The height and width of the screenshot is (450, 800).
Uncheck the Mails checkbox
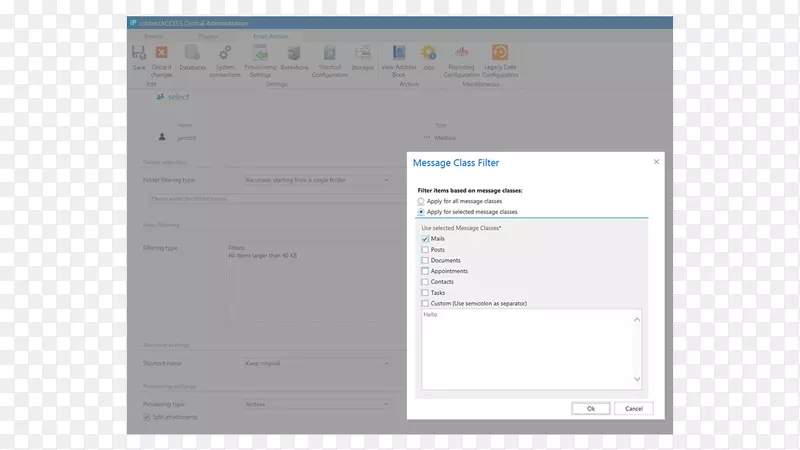point(425,239)
